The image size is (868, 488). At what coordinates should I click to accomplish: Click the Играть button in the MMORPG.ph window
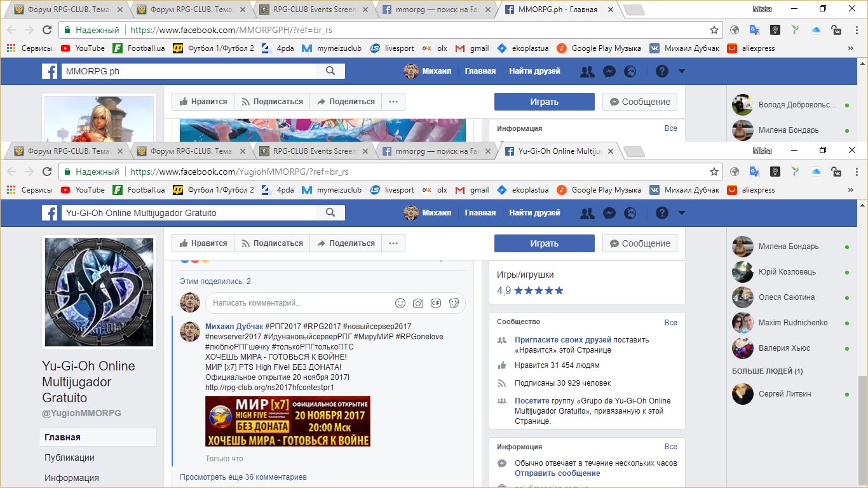tap(545, 102)
